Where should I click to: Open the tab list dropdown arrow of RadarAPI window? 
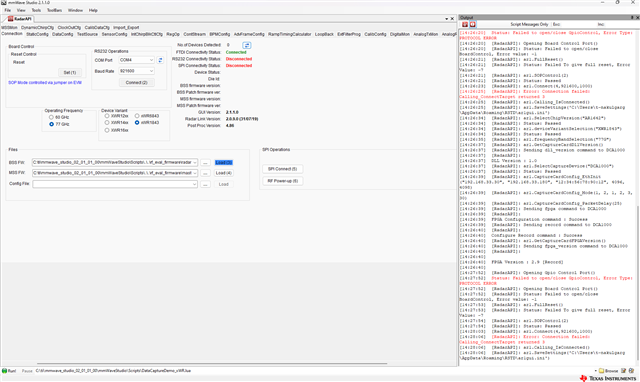click(x=447, y=19)
